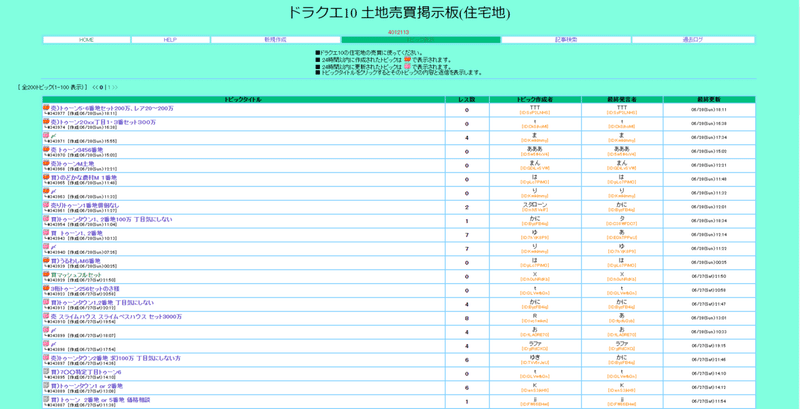The height and width of the screenshot is (409, 800).
Task: Click folder icon of 買)のどかな農村M 1番地 topic
Action: (x=46, y=177)
